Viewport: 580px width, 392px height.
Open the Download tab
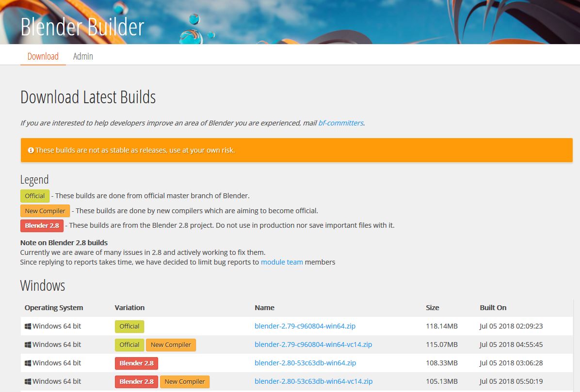click(43, 56)
